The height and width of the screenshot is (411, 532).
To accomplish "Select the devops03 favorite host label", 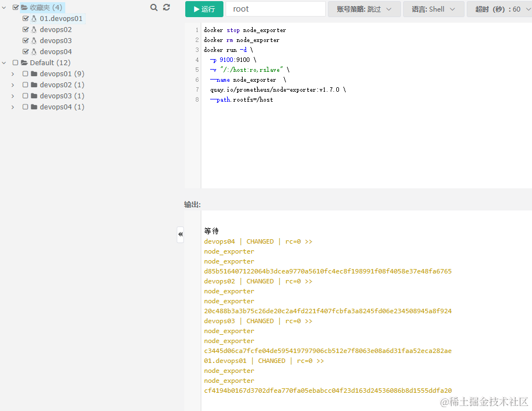I will 56,41.
